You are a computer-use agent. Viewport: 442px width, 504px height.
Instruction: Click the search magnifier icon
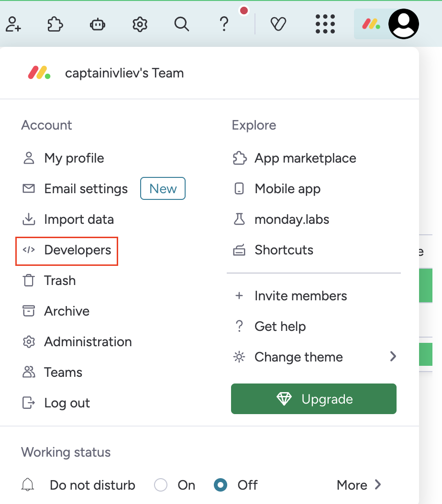(182, 24)
